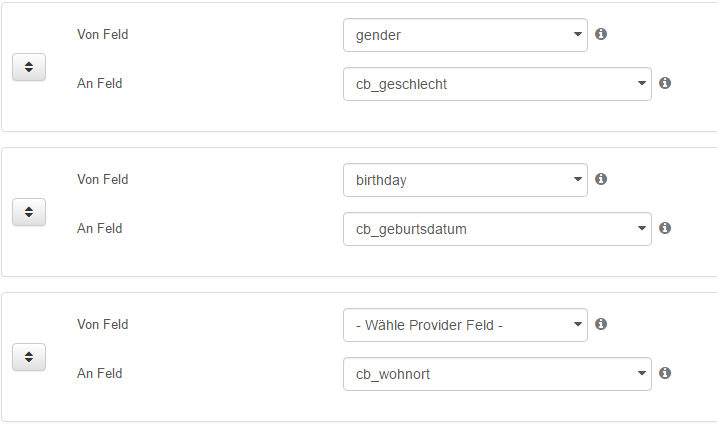Click reorder handle of cb_wohnort mapping row
Screen dimensions: 717x427
pos(29,357)
